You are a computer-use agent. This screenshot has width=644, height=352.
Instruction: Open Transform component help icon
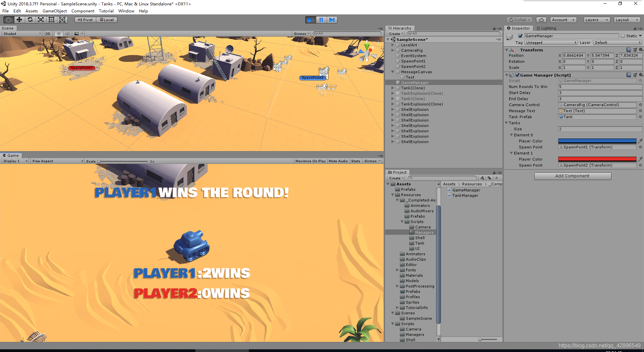(x=629, y=50)
